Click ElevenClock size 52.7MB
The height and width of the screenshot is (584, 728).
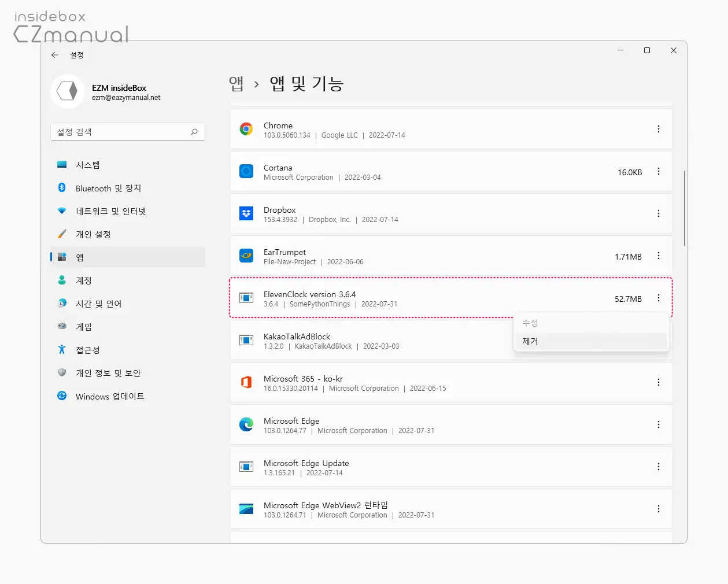point(628,299)
